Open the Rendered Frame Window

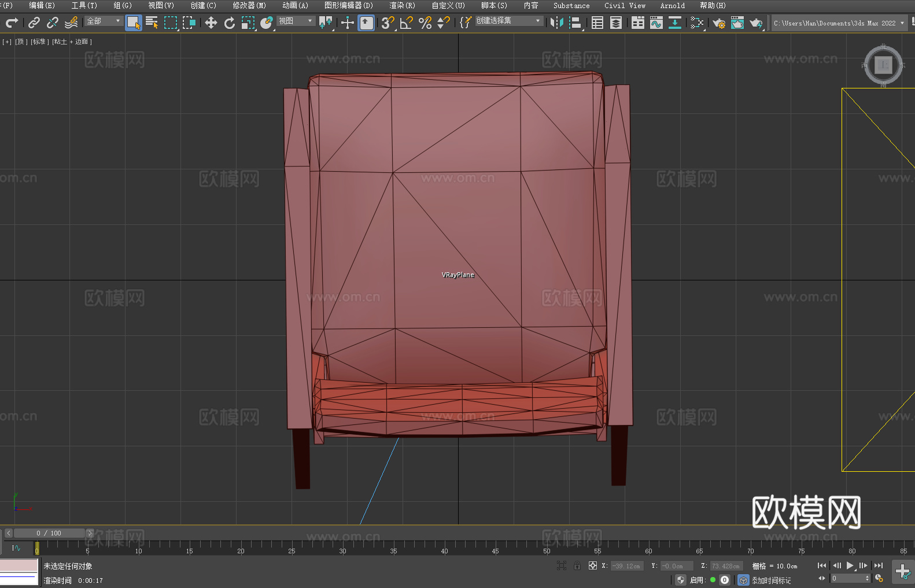(x=737, y=23)
